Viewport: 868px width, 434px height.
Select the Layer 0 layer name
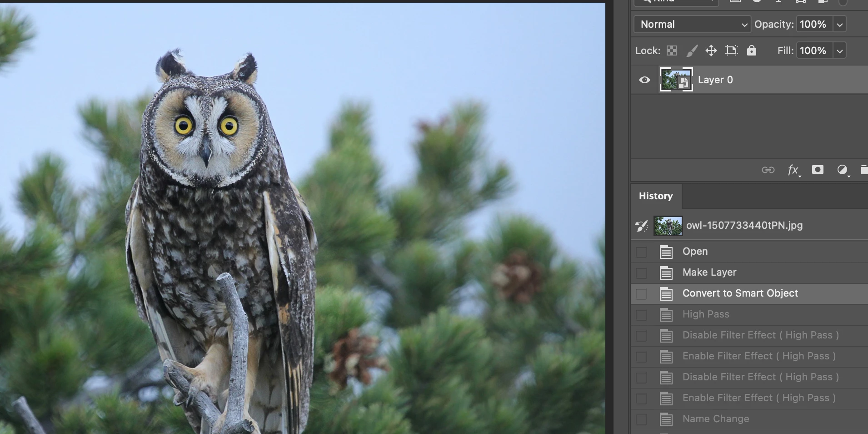[x=715, y=80]
